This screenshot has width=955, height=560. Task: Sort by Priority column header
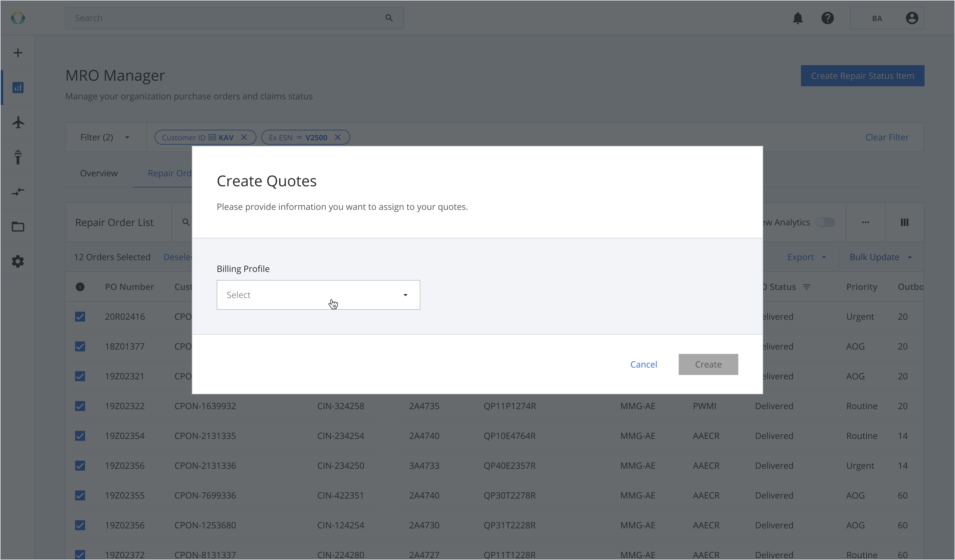coord(862,287)
